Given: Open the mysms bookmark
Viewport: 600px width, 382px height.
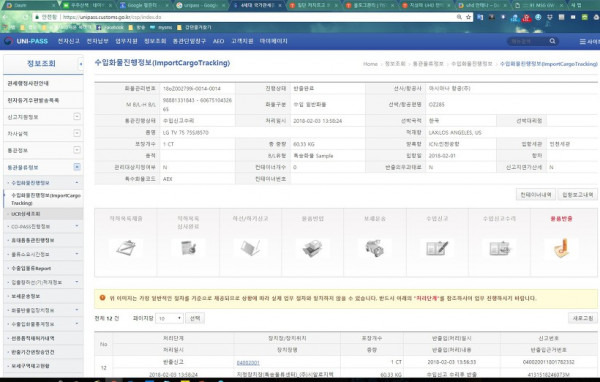Looking at the screenshot, I should click(161, 28).
